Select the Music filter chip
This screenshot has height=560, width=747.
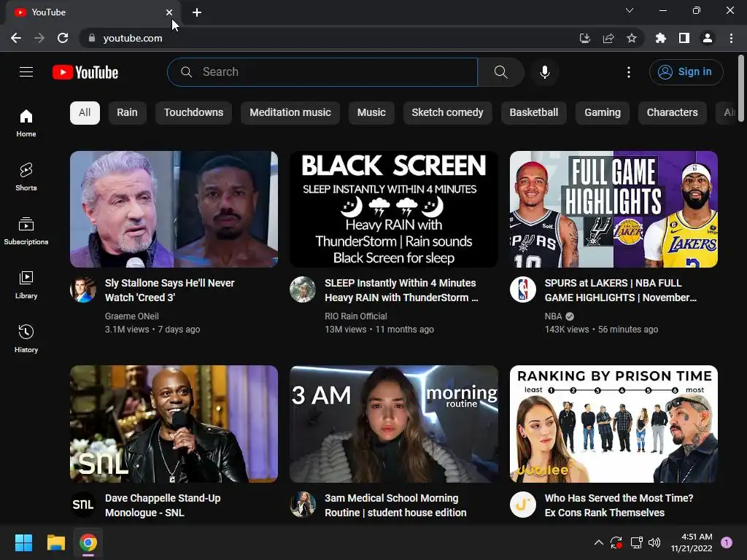pyautogui.click(x=371, y=113)
